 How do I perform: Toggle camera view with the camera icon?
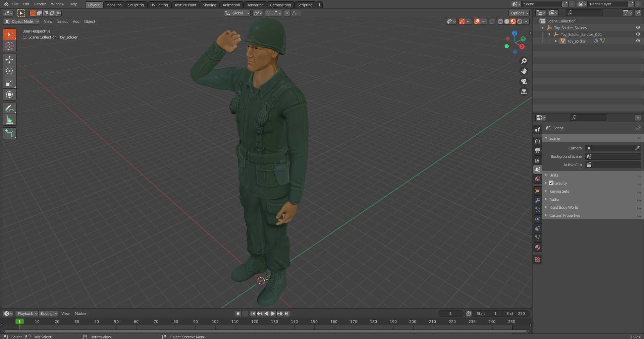(524, 81)
